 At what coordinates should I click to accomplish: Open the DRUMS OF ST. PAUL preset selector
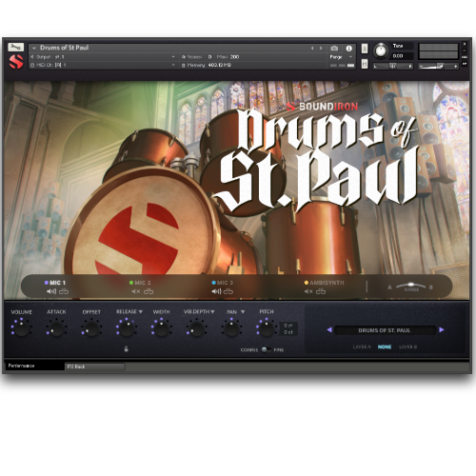point(385,330)
